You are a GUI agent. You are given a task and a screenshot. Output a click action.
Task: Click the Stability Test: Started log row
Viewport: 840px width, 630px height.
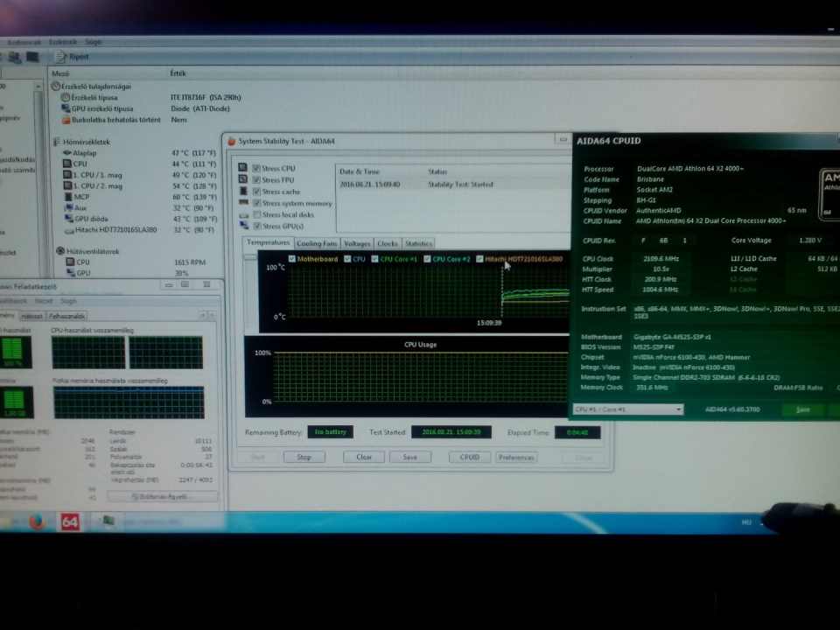point(454,185)
